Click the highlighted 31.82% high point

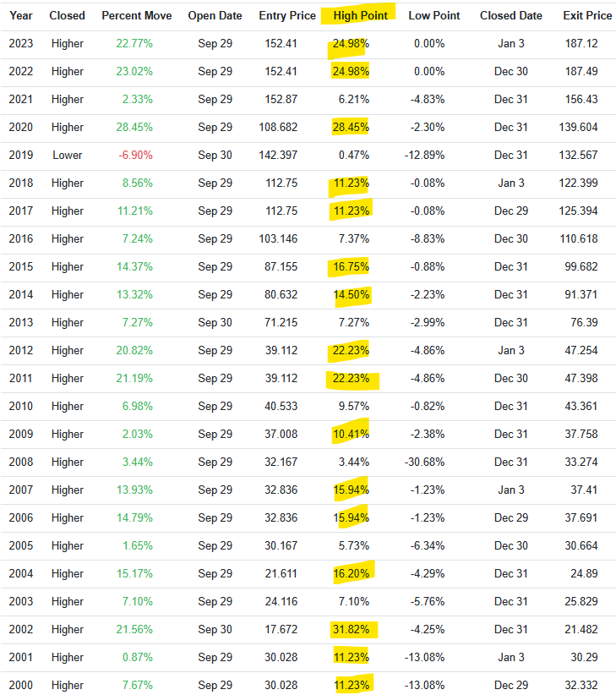tap(351, 630)
